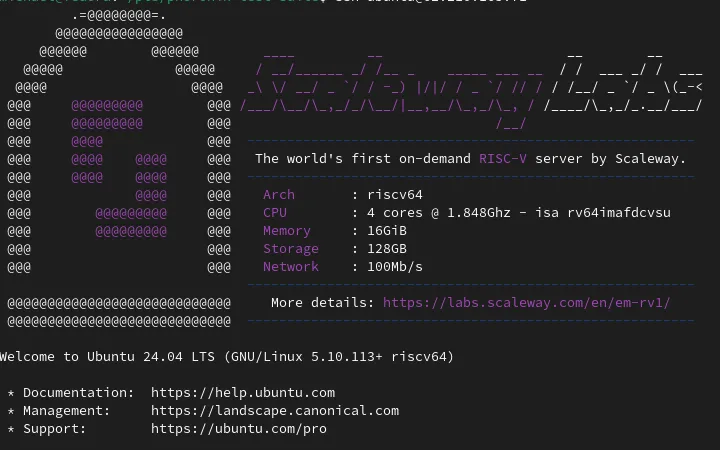Click the 'Management:' label
The height and width of the screenshot is (450, 720).
(x=67, y=411)
